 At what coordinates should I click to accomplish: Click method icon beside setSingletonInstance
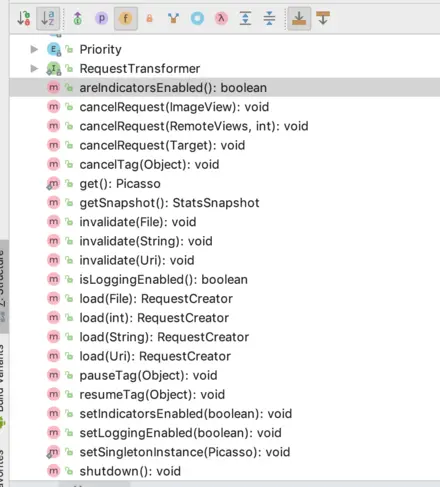(x=53, y=452)
